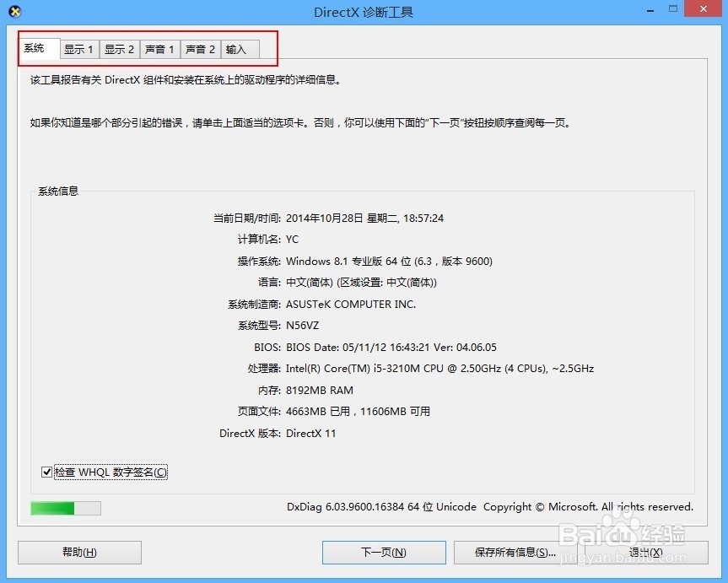Click the 中文(简体) language value
Screen dimensions: 728x583
pyautogui.click(x=361, y=283)
